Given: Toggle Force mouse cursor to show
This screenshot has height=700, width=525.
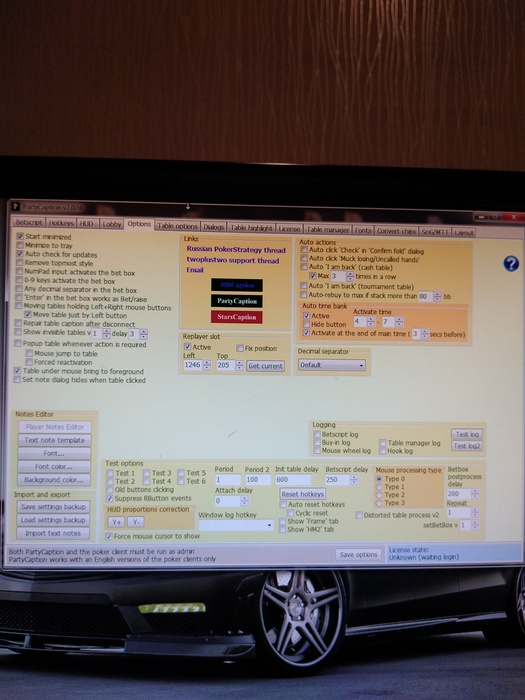Looking at the screenshot, I should click(108, 536).
